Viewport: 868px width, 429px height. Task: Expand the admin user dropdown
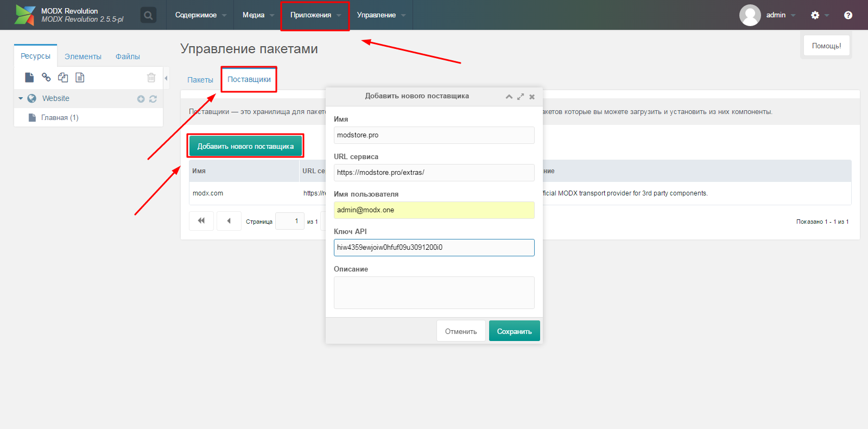[781, 15]
